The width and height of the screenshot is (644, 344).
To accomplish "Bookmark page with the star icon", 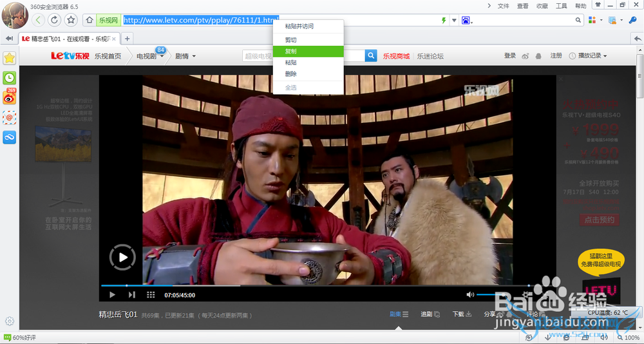I will (x=71, y=20).
